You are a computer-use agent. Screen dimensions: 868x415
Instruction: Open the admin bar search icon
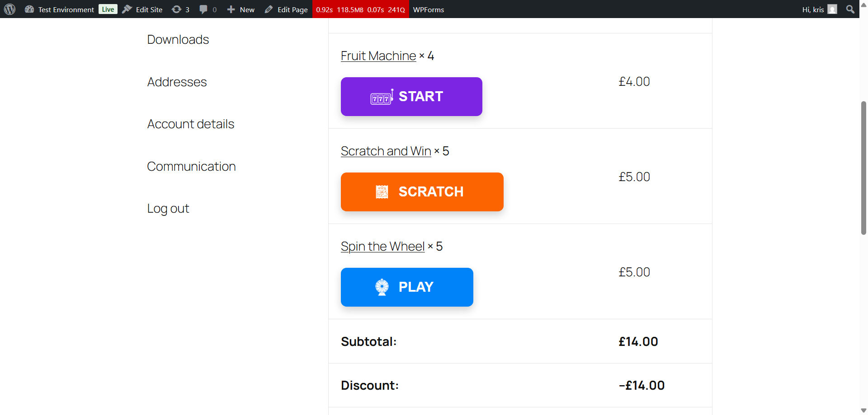pyautogui.click(x=850, y=9)
